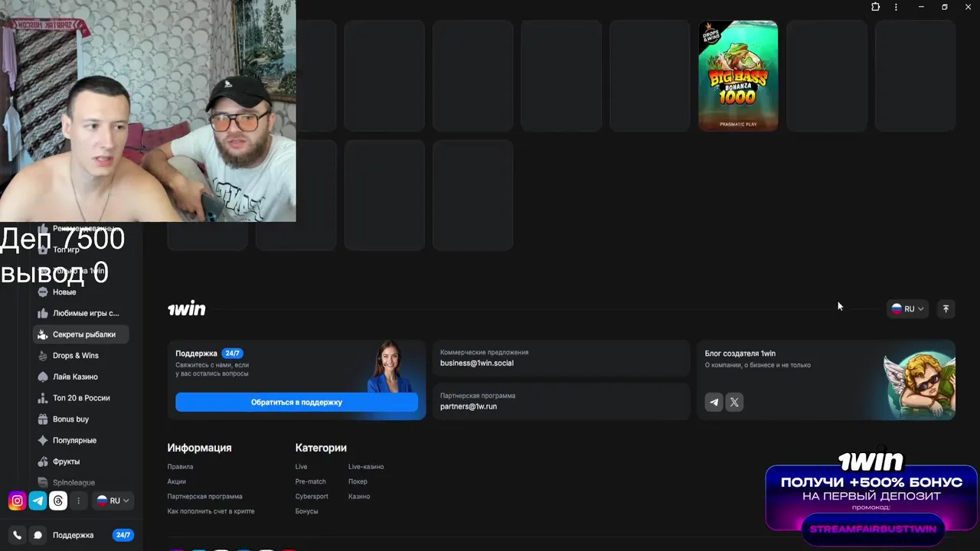Click the cherries icon beside Фрукты
Image resolution: width=980 pixels, height=551 pixels.
point(43,461)
